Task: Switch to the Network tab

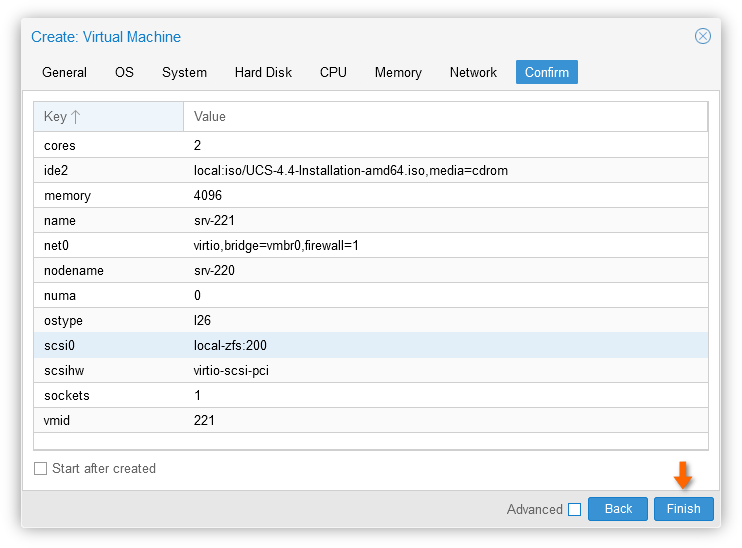Action: coord(473,72)
